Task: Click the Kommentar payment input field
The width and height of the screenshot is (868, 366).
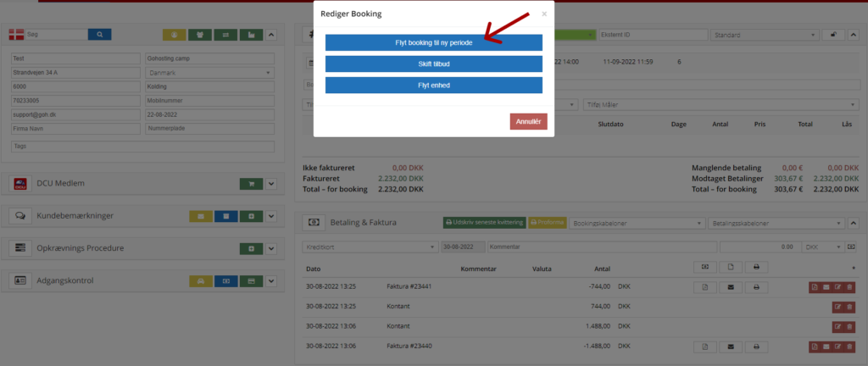Action: click(600, 247)
